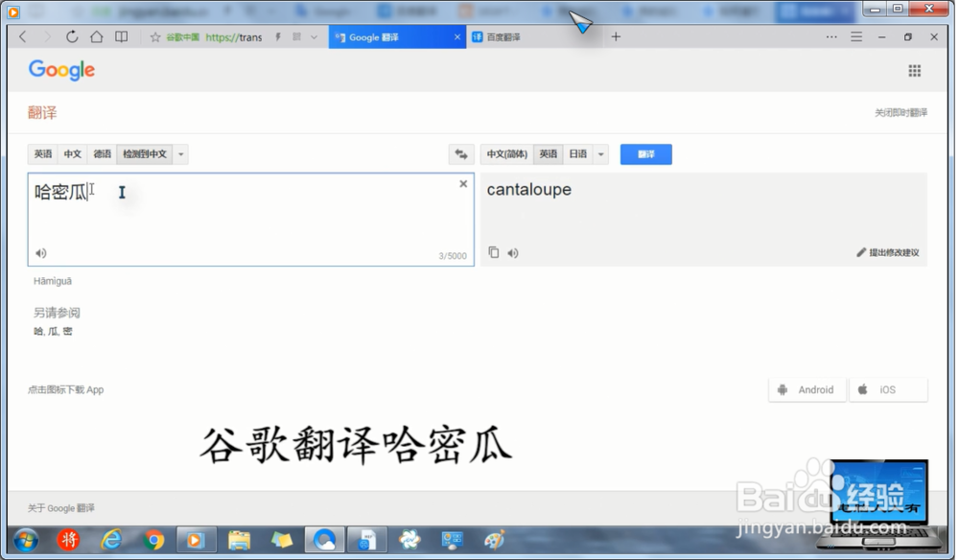
Task: Expand the target language dropdown arrow
Action: point(600,154)
